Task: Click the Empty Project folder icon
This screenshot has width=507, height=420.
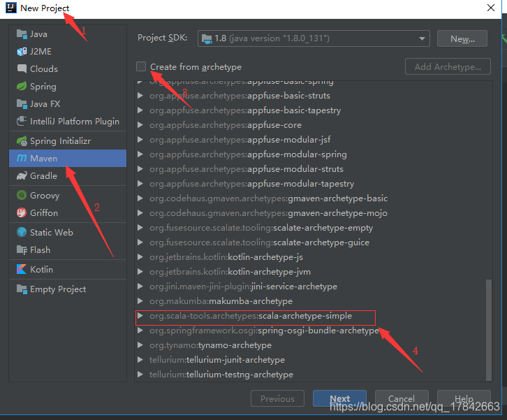Action: click(x=22, y=289)
